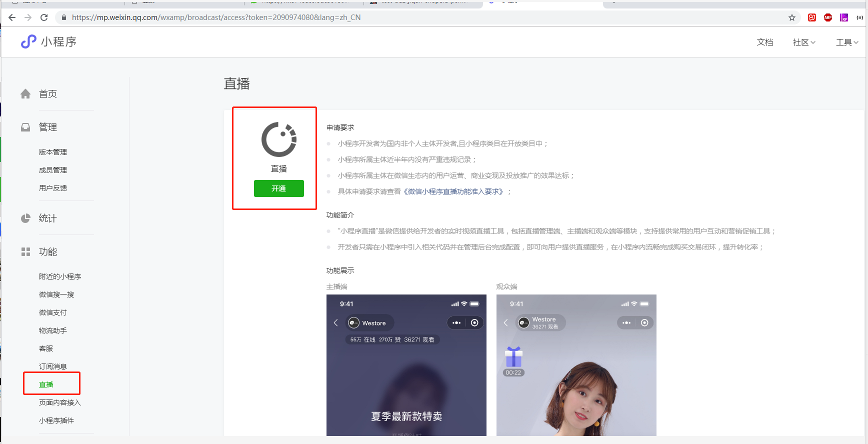Click the 小程序 logo icon
The image size is (868, 444).
coord(28,41)
